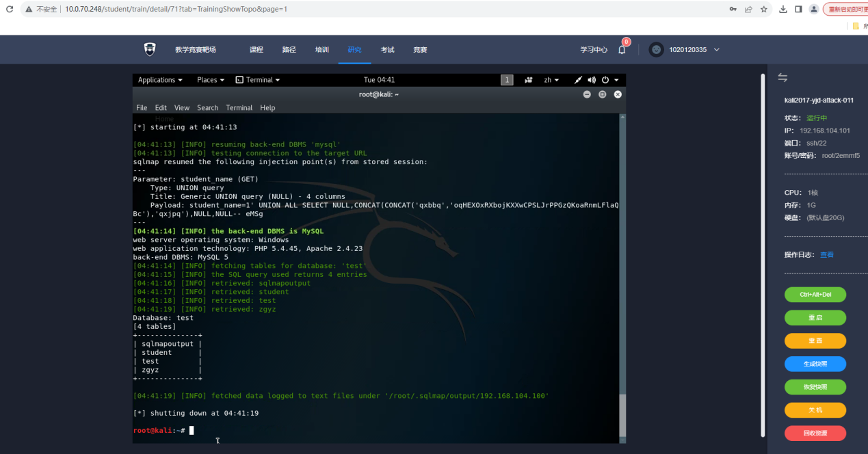This screenshot has height=454, width=868.
Task: Open the notification bell
Action: (622, 49)
